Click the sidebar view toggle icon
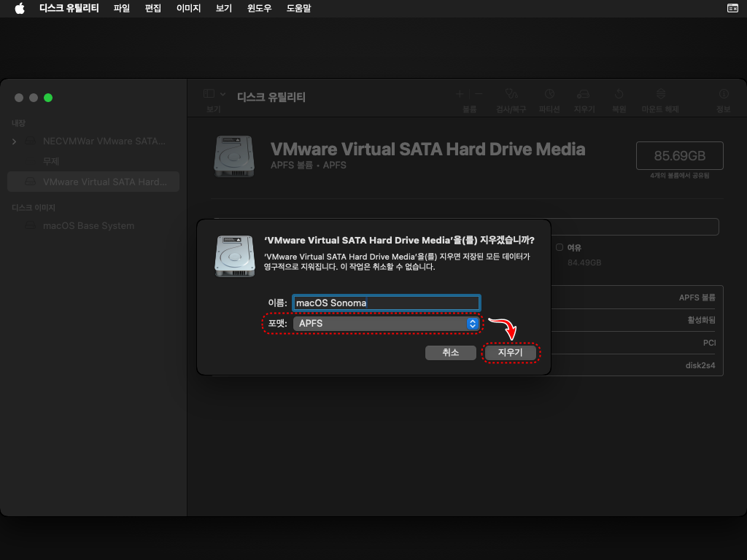 click(x=209, y=94)
